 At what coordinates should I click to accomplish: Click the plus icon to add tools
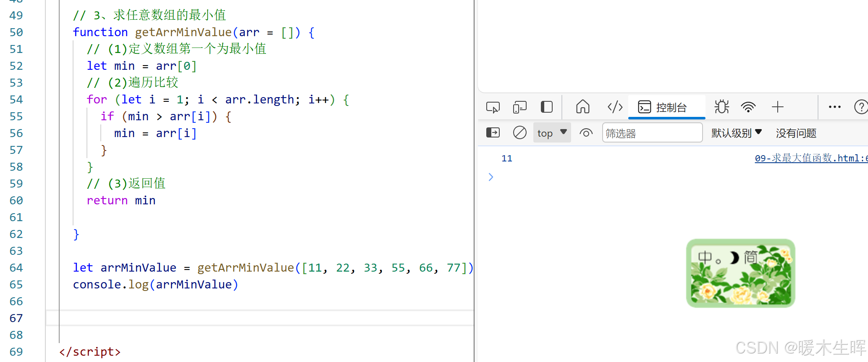tap(778, 107)
